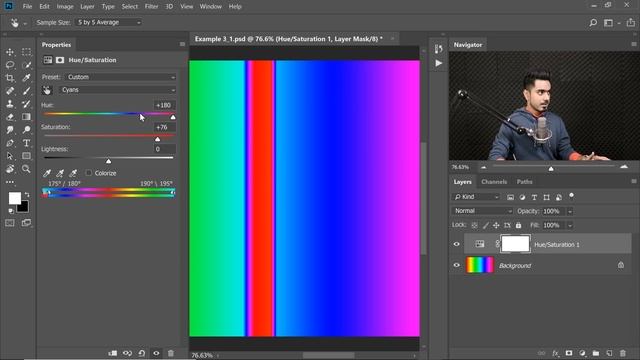Click the Hue value field
This screenshot has height=360, width=640.
coord(164,105)
